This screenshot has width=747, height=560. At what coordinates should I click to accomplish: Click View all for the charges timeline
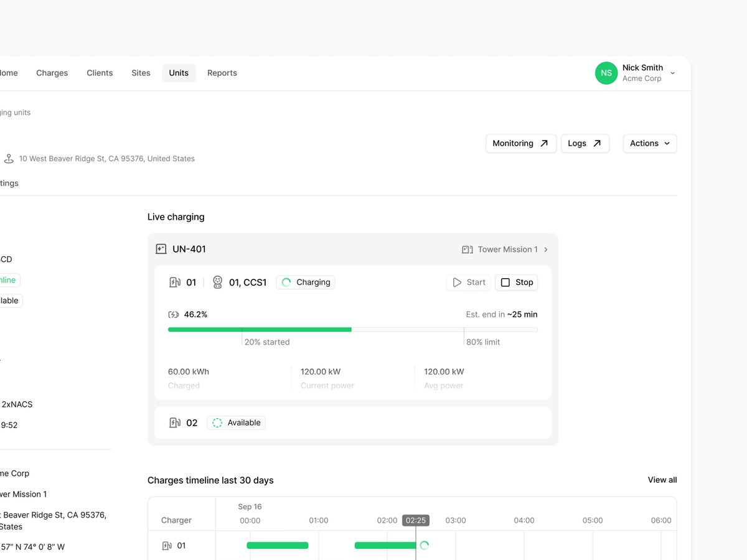pos(662,480)
